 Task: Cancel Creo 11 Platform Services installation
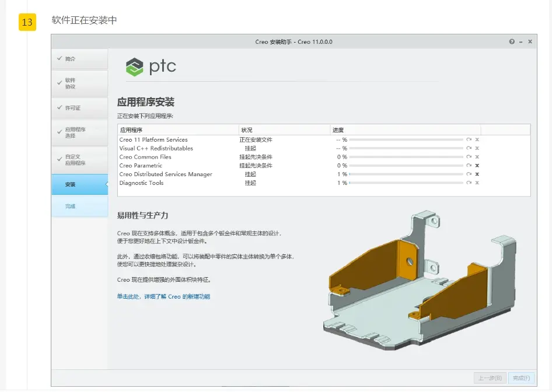point(477,139)
